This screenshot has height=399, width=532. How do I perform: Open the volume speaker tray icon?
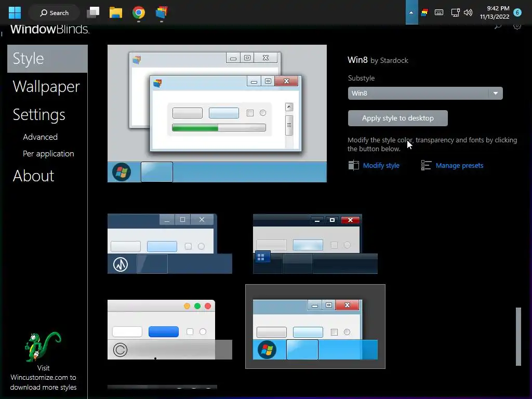pyautogui.click(x=468, y=12)
